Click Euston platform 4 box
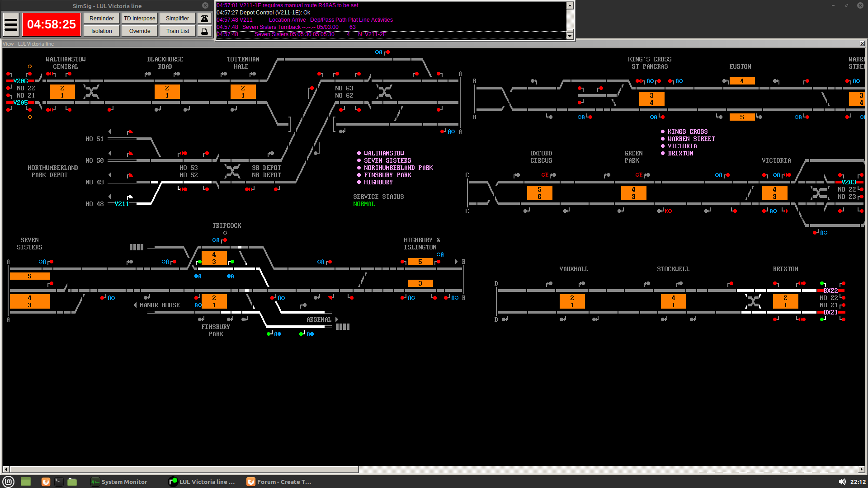 click(x=742, y=81)
